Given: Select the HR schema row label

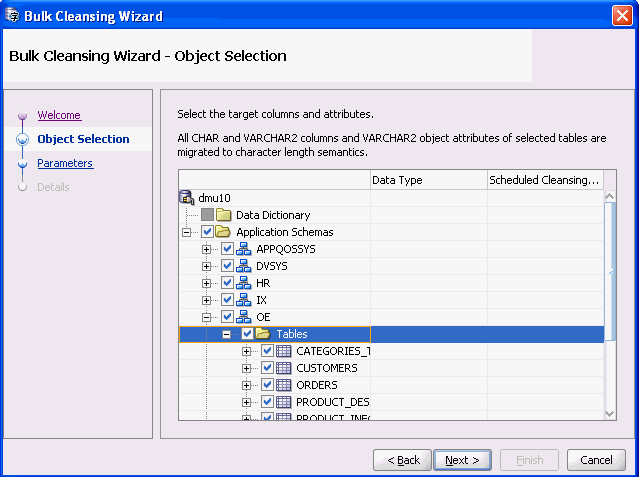Looking at the screenshot, I should coord(263,283).
